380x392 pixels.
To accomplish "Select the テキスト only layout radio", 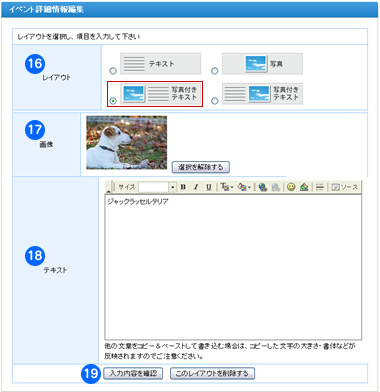I will click(x=113, y=71).
